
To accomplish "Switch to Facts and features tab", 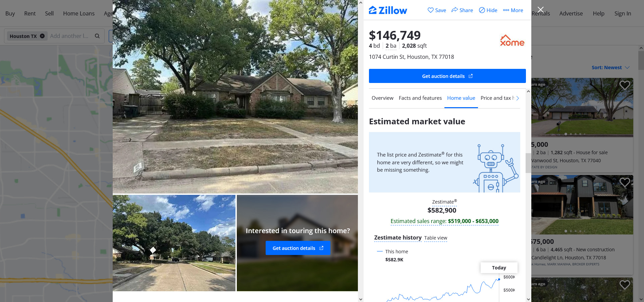I will 420,98.
